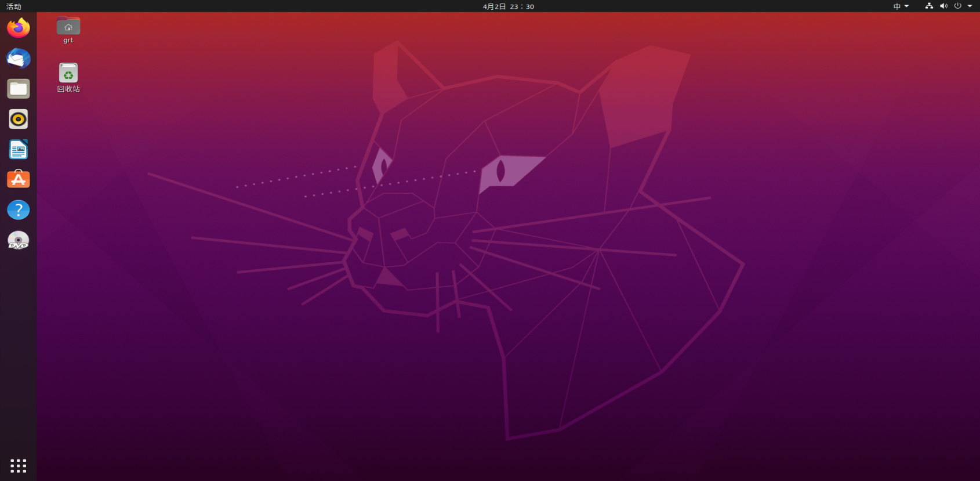Open the clock showing 4月2日 23:30

click(509, 6)
